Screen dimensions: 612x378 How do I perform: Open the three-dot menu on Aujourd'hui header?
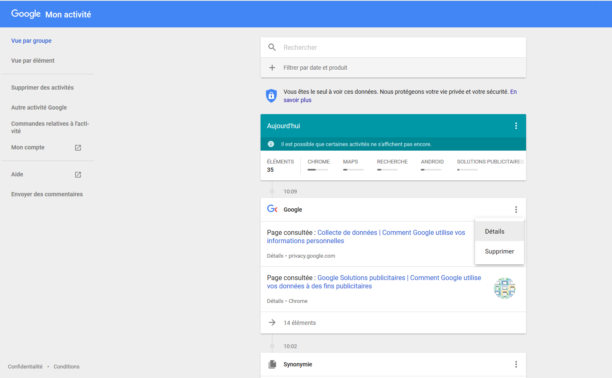point(516,126)
